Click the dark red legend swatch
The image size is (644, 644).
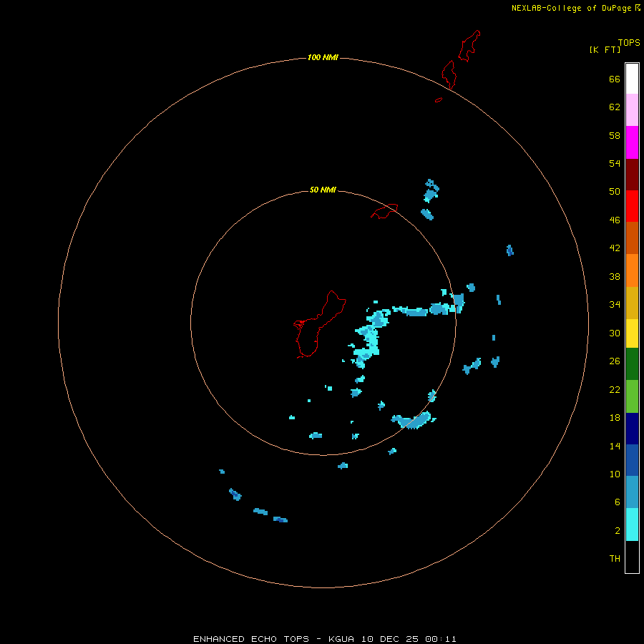click(632, 174)
